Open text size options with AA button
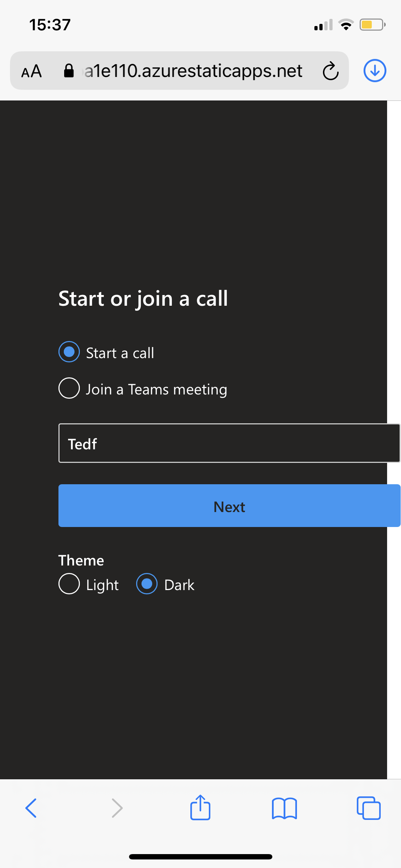 click(x=31, y=71)
